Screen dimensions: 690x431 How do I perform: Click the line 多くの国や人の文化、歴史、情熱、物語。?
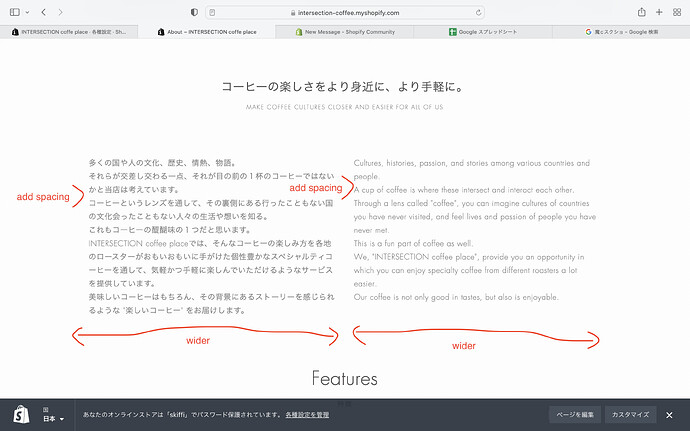click(163, 163)
